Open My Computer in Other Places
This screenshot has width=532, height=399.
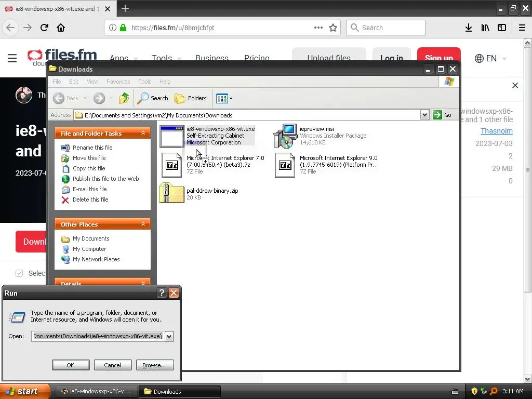pyautogui.click(x=89, y=249)
